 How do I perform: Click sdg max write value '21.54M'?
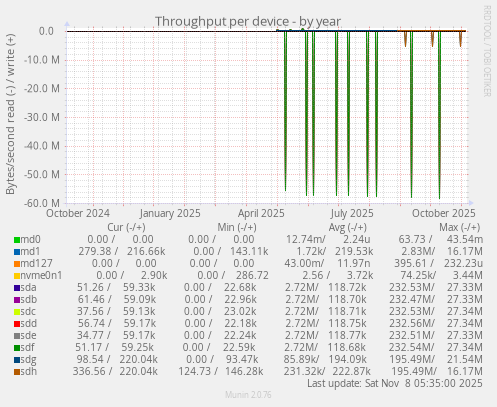pos(465,359)
